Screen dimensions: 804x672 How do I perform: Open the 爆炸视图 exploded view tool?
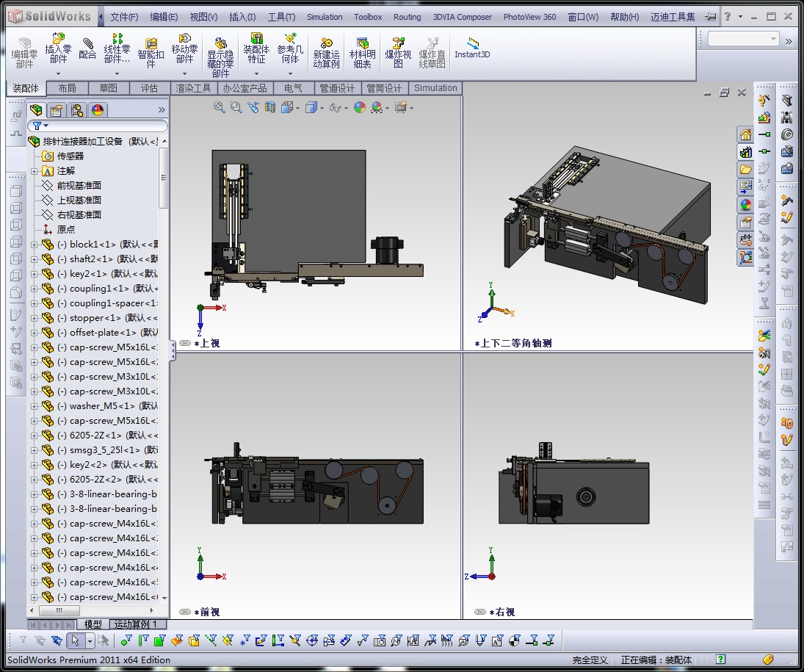(398, 53)
